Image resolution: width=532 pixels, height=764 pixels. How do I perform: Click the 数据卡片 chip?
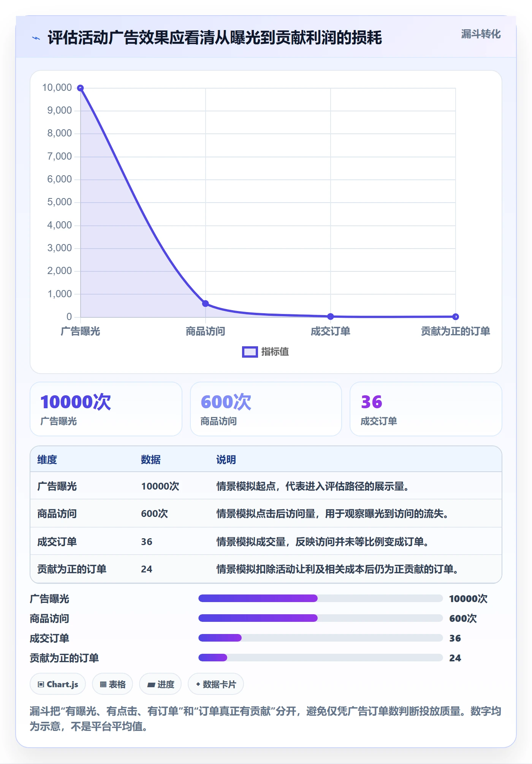point(216,684)
